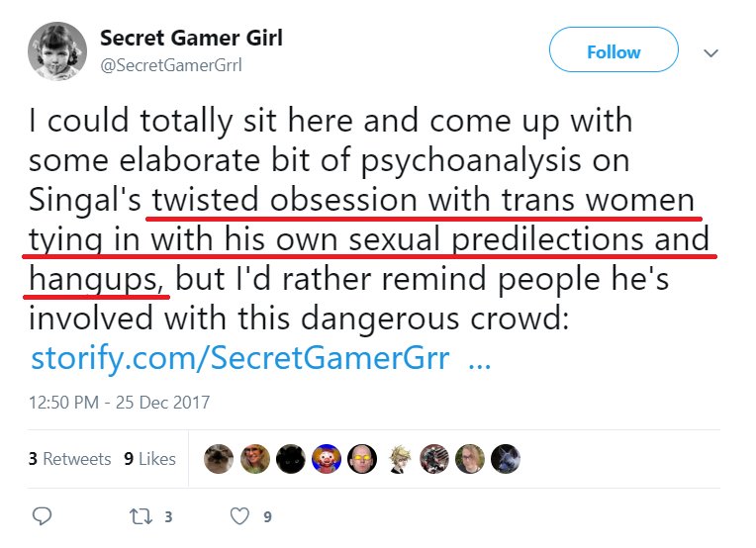Image resolution: width=756 pixels, height=548 pixels.
Task: Click the first liker avatar with the Siamese cat
Action: [x=220, y=458]
